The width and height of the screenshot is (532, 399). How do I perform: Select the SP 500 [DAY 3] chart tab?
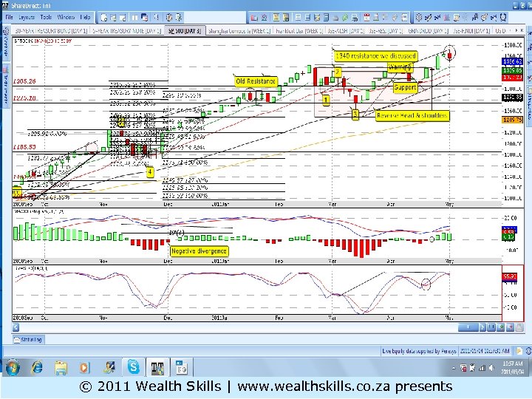(x=185, y=30)
